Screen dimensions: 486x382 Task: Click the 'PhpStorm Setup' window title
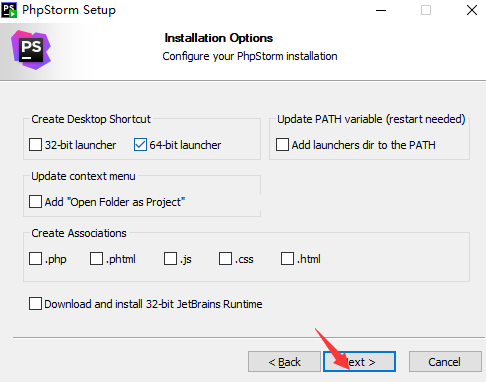click(69, 10)
